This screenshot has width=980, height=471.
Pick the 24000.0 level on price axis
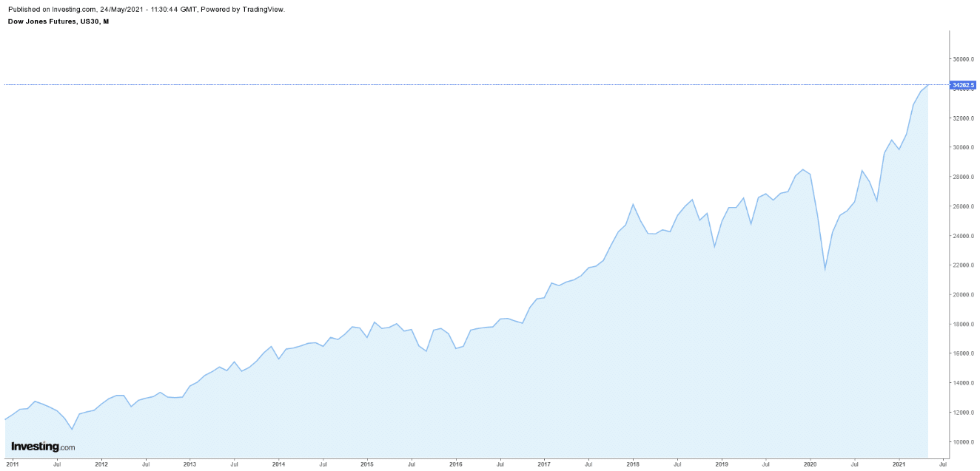pyautogui.click(x=964, y=236)
